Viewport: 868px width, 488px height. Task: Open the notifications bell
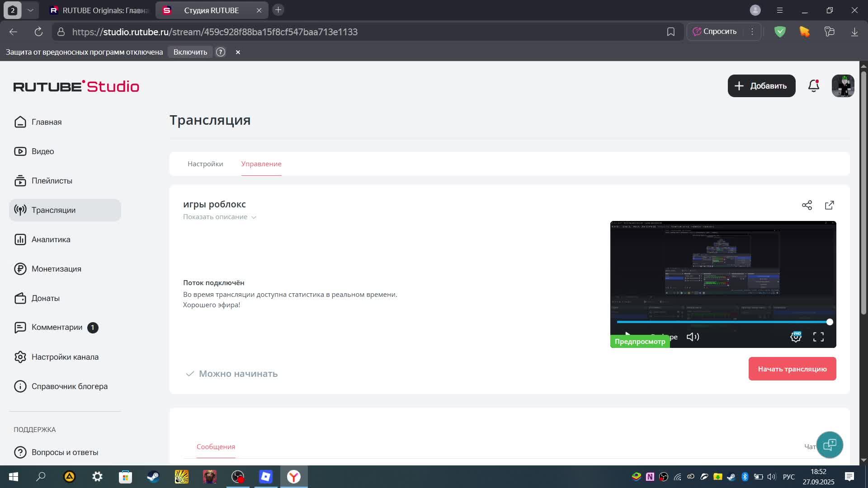click(814, 86)
